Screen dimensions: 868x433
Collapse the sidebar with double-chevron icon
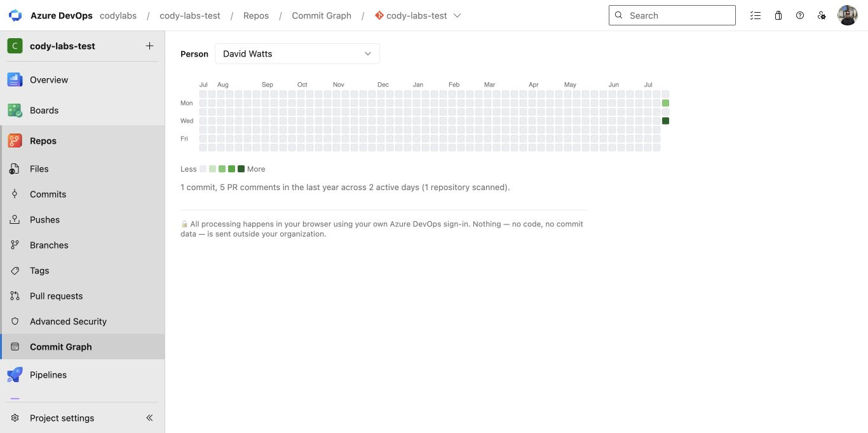coord(149,418)
